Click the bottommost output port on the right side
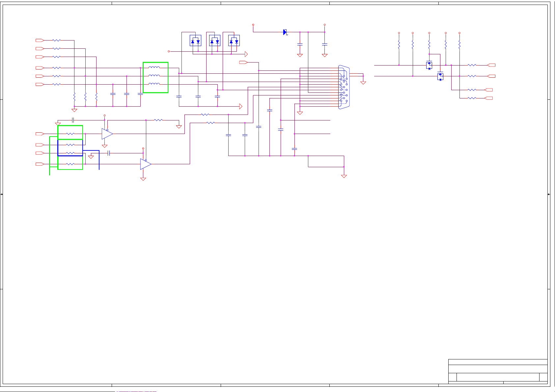This screenshot has height=392, width=555. [488, 98]
